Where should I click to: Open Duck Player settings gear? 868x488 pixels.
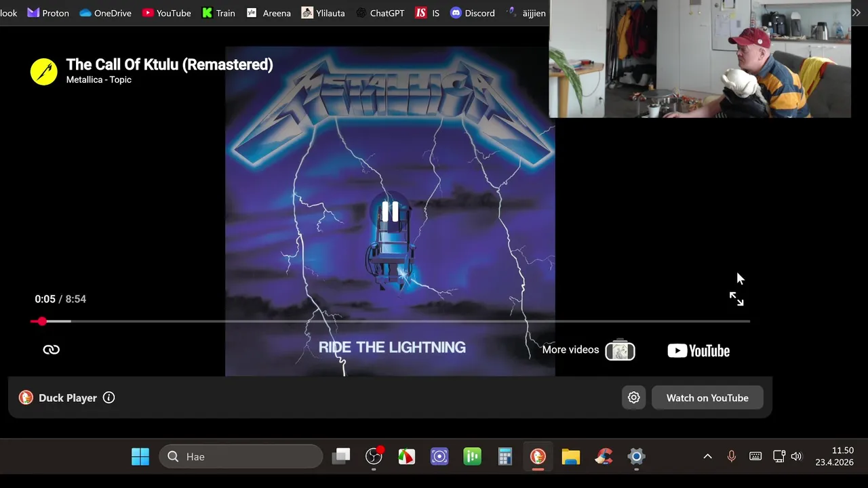tap(634, 398)
